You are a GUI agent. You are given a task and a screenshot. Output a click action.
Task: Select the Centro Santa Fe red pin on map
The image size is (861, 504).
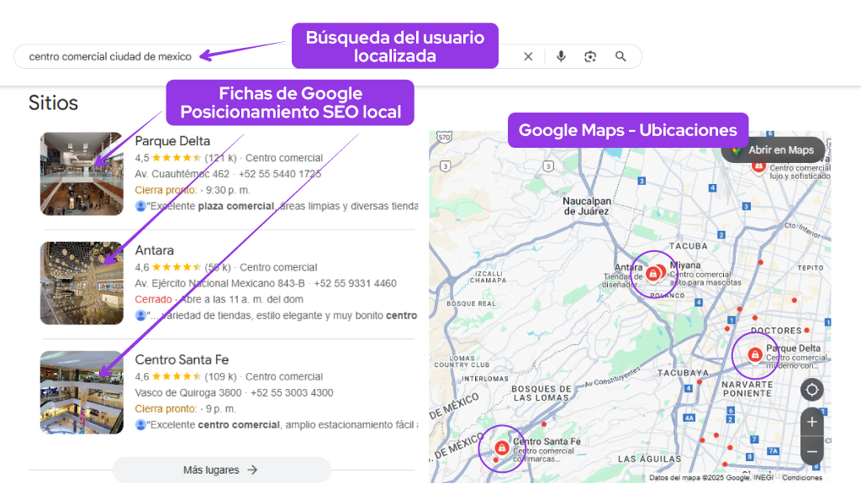[501, 448]
